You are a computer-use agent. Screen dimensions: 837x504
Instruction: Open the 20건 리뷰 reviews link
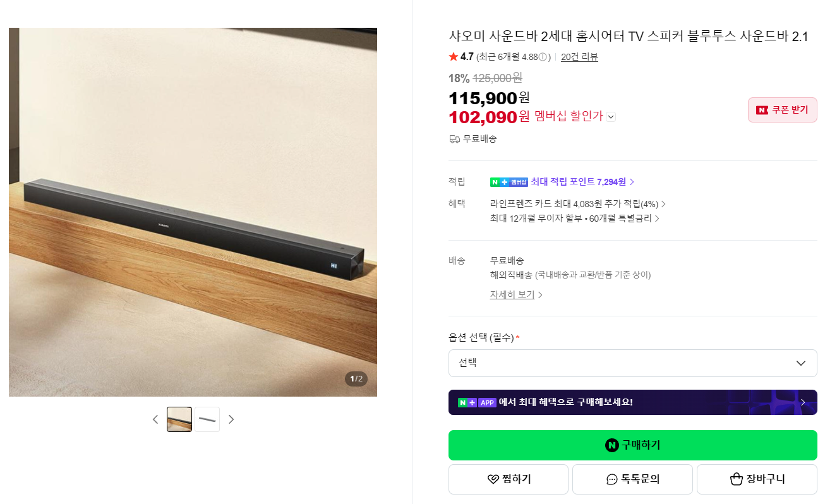coord(579,57)
